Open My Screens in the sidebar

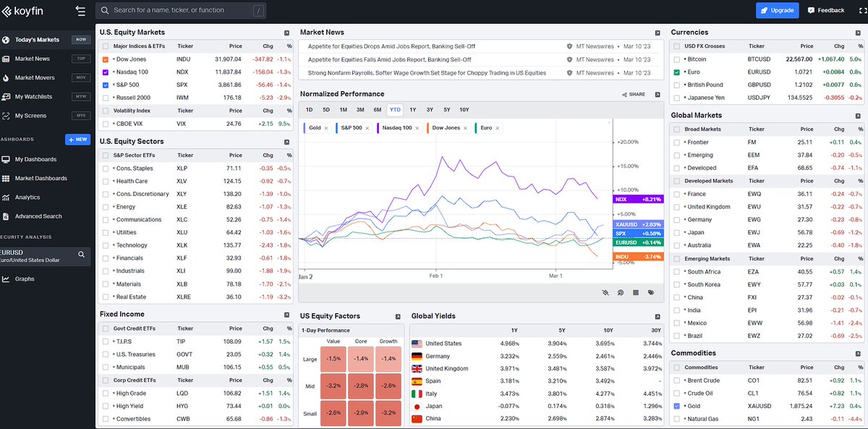pos(46,116)
